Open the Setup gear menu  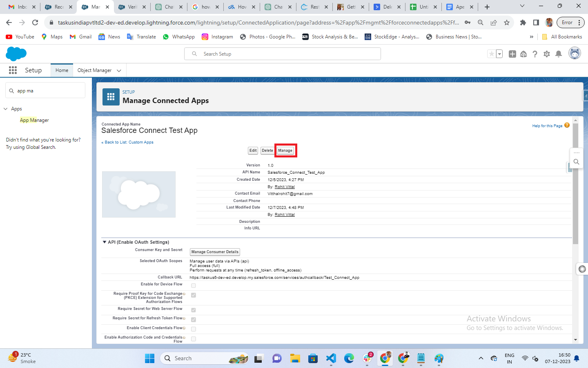coord(547,54)
